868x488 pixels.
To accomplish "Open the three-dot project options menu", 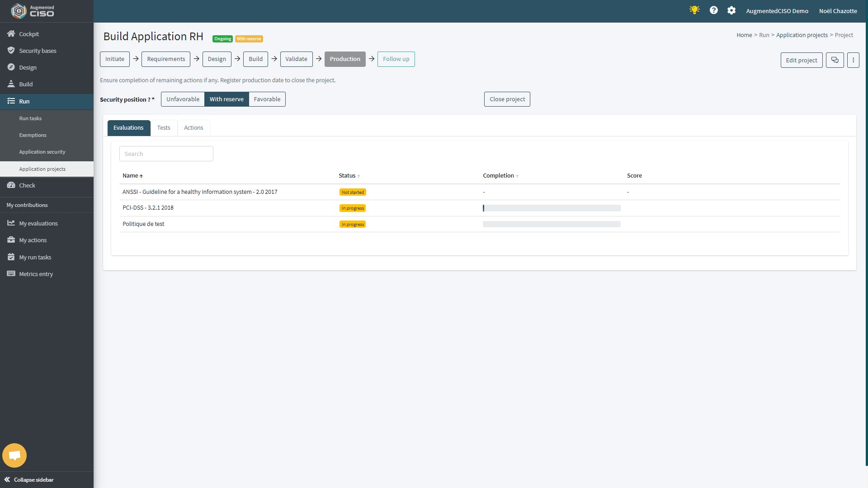I will coord(853,60).
